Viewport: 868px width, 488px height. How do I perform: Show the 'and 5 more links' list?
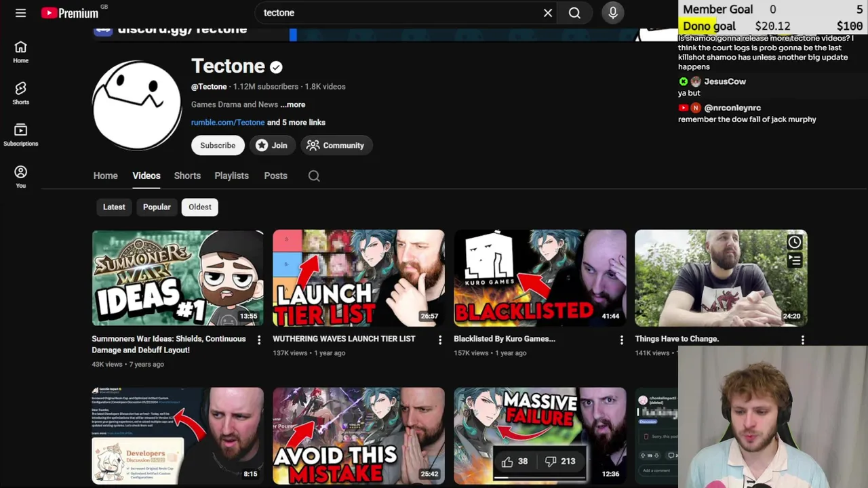296,122
